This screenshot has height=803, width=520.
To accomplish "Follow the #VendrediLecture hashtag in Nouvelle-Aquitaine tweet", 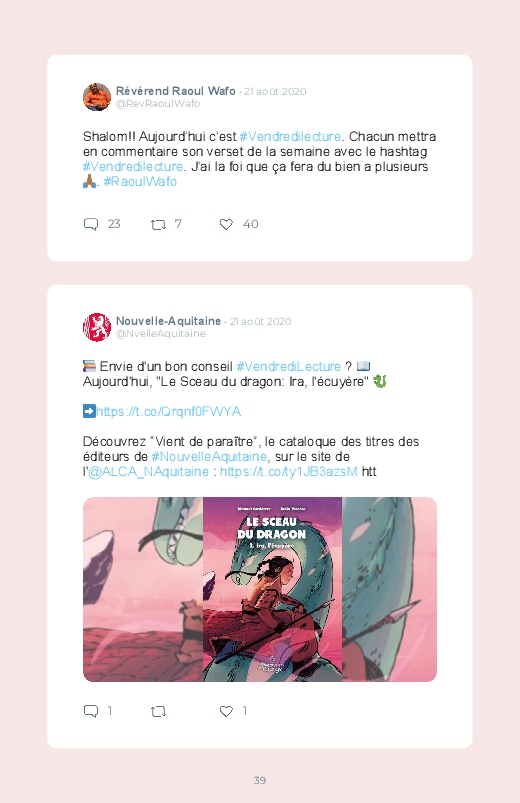I will tap(288, 367).
